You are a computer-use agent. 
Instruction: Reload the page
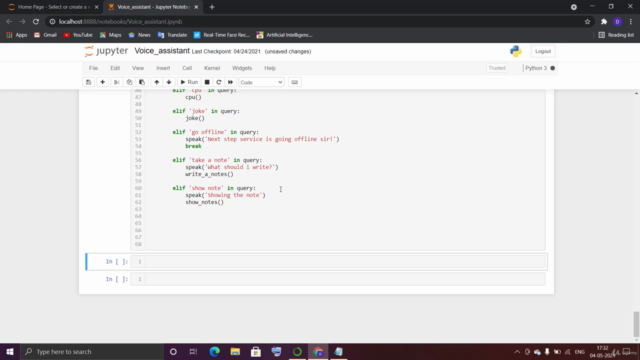coord(36,22)
